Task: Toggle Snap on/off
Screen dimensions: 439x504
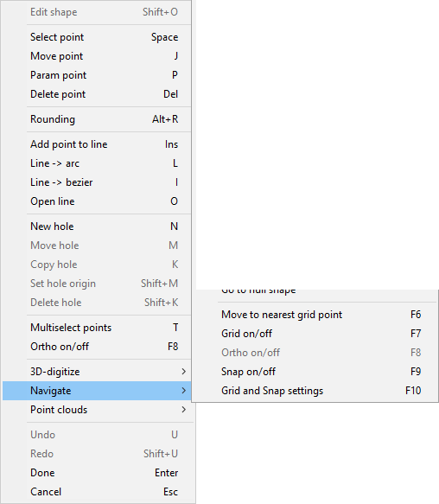Action: [x=315, y=372]
